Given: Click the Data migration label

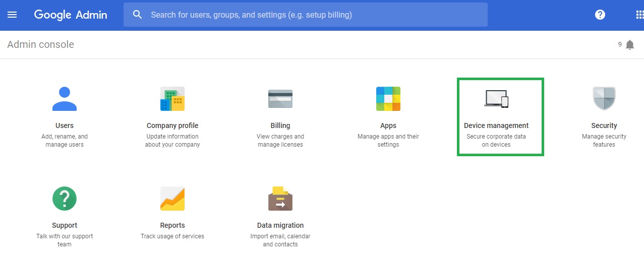Looking at the screenshot, I should 280,225.
